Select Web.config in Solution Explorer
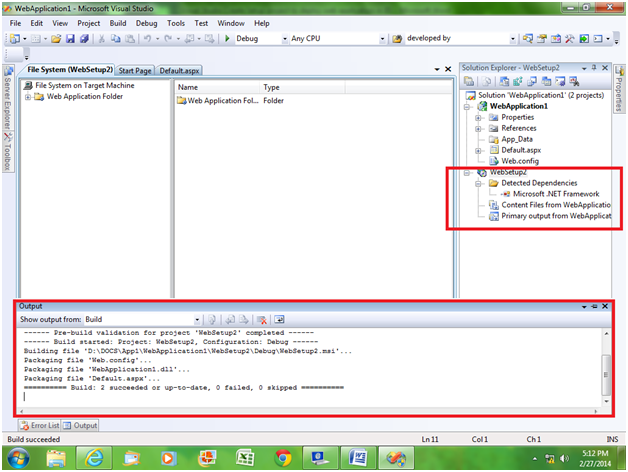 [520, 161]
